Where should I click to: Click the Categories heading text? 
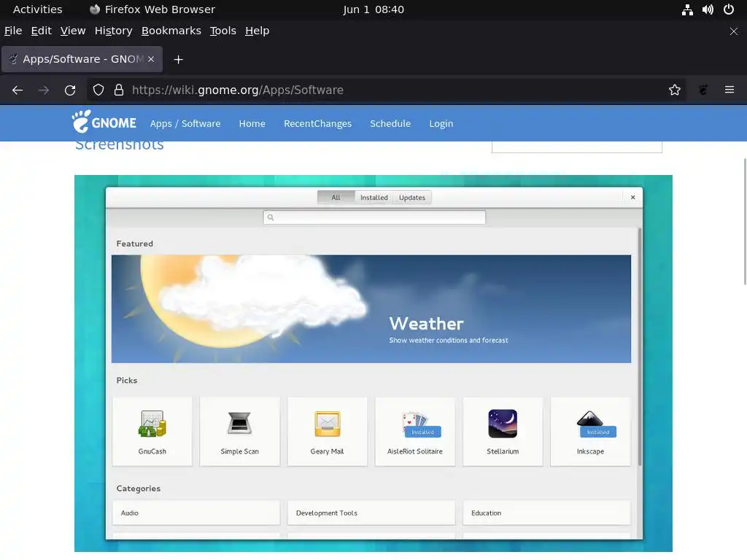point(139,489)
